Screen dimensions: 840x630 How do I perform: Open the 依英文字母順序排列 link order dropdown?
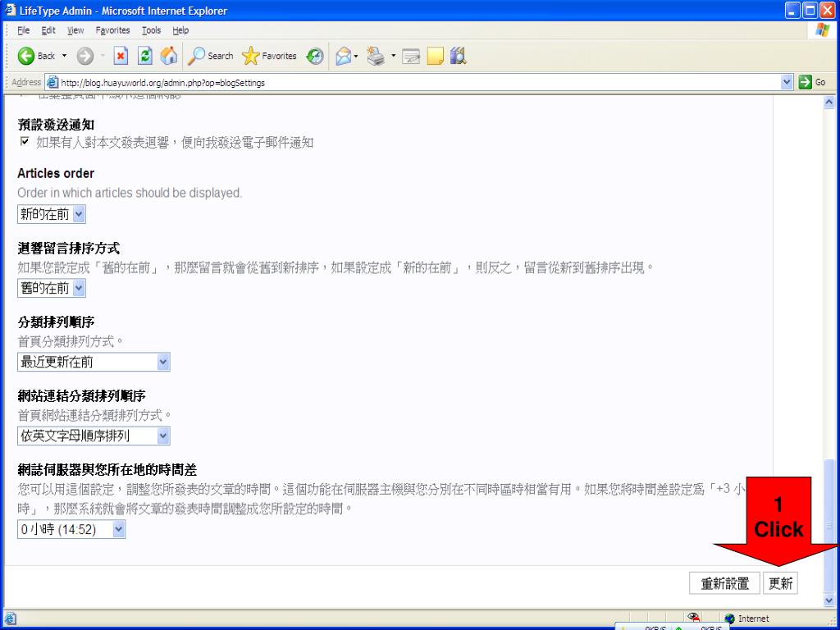[94, 436]
